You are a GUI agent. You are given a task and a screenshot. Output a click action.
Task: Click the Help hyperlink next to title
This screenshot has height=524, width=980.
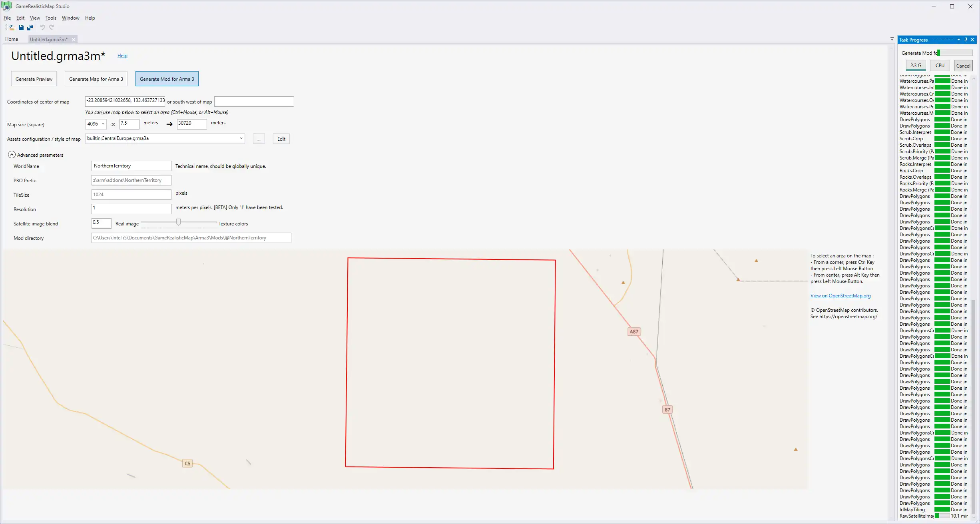pos(122,55)
